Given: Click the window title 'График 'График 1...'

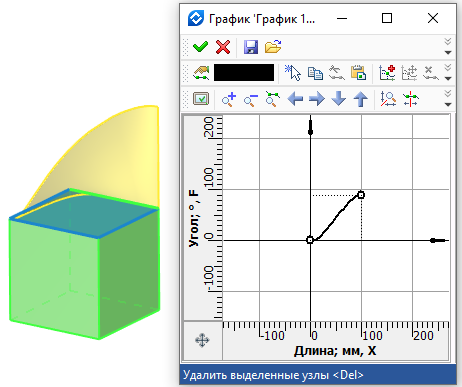Looking at the screenshot, I should [262, 19].
